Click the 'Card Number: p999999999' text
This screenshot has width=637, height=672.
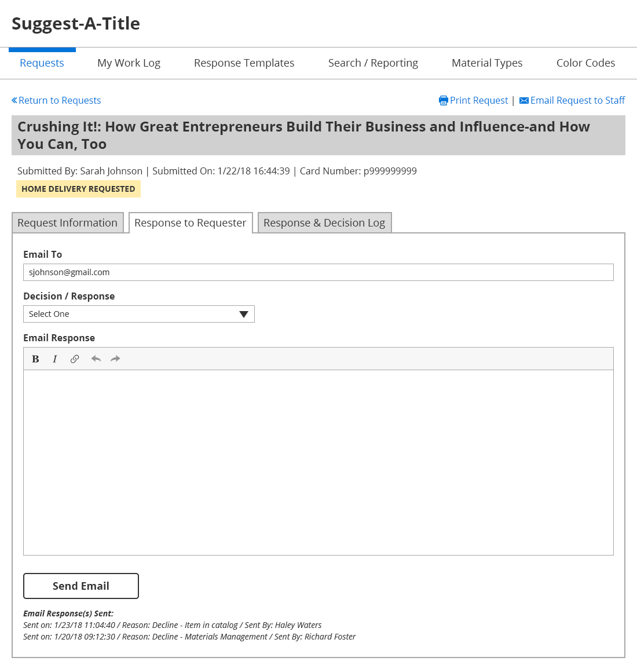[x=358, y=171]
